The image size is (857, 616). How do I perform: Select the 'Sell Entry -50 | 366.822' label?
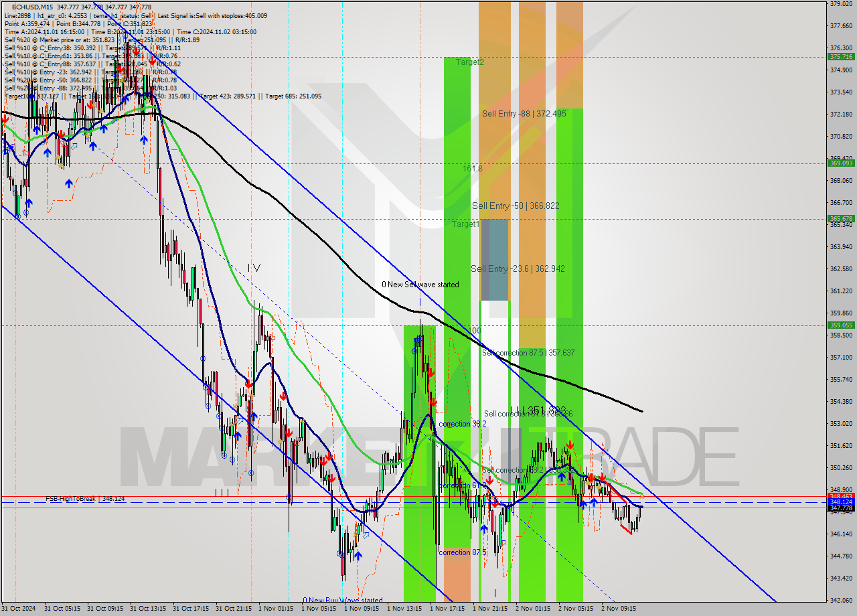[x=516, y=206]
